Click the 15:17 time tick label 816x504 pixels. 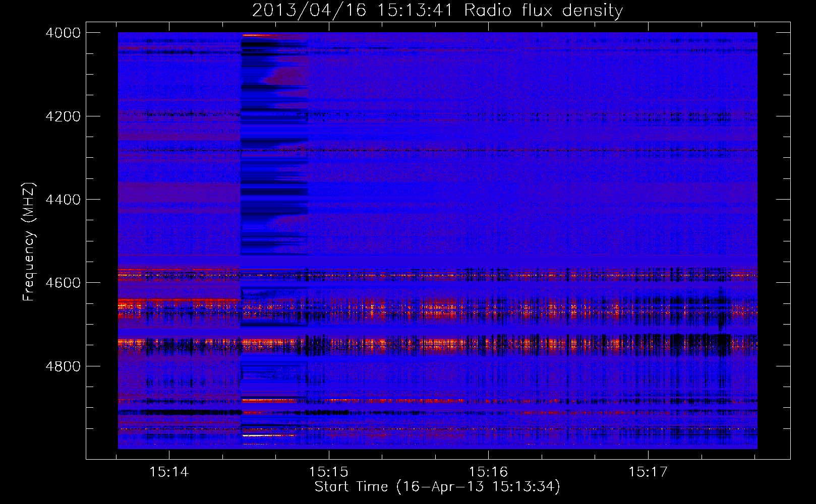coord(648,472)
